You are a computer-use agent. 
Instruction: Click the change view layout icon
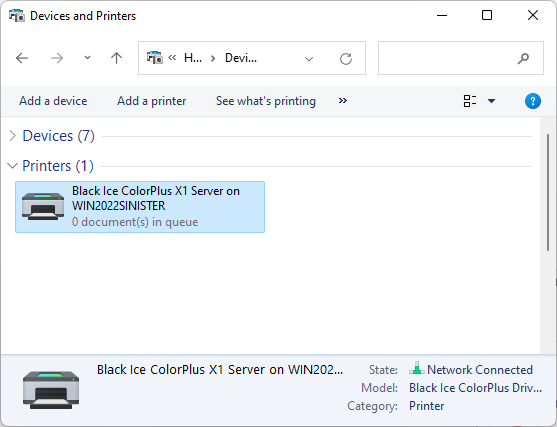470,101
